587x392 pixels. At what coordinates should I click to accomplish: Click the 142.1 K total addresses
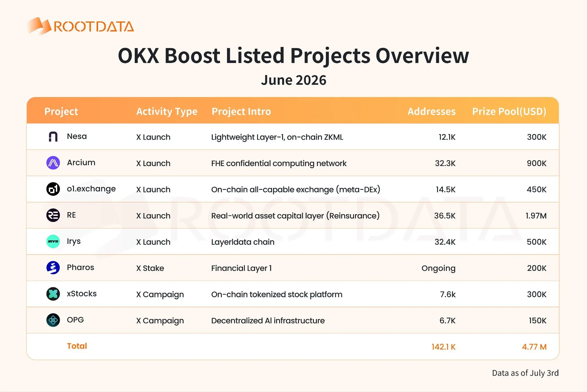[x=443, y=347]
